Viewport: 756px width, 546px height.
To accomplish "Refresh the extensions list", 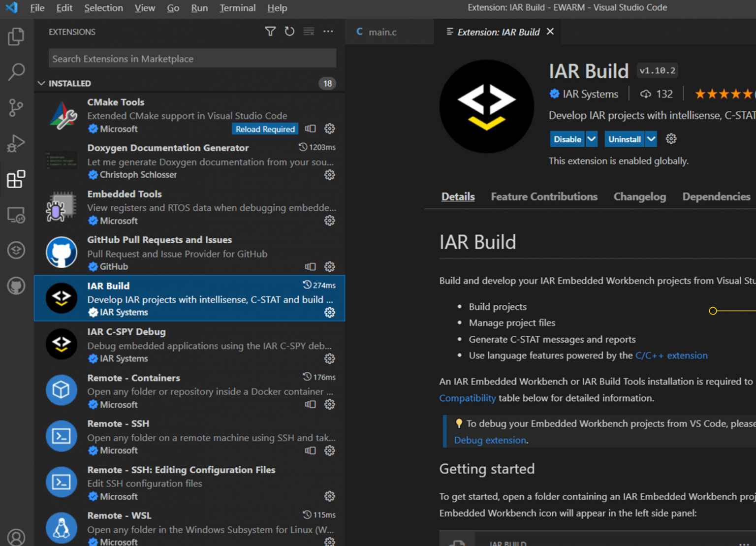I will [x=289, y=31].
